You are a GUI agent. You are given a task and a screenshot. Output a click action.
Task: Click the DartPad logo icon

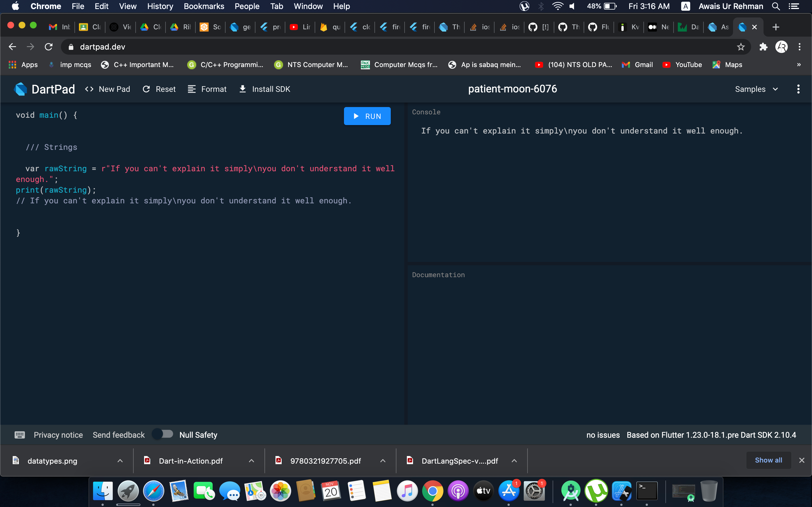coord(21,89)
